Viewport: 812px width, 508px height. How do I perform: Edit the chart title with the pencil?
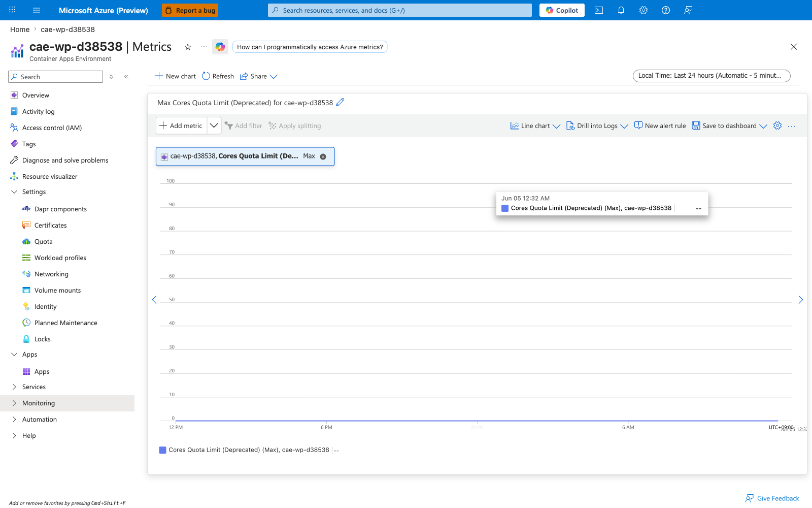point(340,102)
